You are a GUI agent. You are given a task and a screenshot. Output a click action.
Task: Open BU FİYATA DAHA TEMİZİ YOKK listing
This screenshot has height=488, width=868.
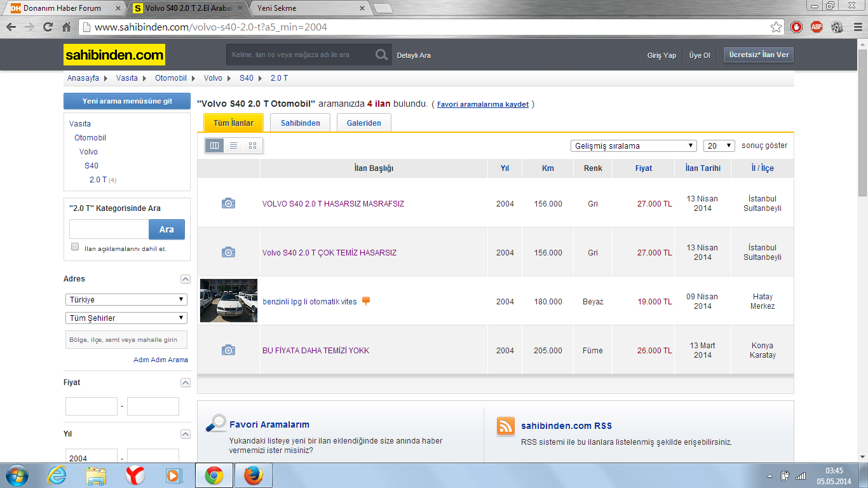click(316, 351)
